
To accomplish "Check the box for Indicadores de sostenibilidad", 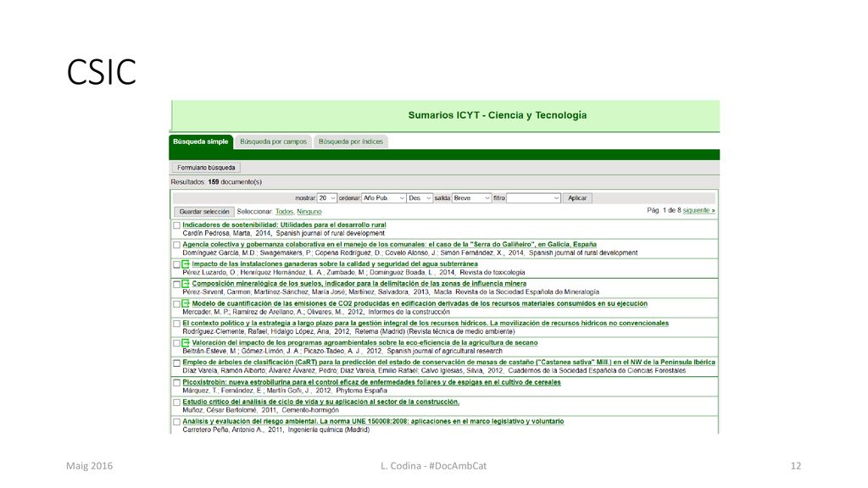I will click(176, 225).
